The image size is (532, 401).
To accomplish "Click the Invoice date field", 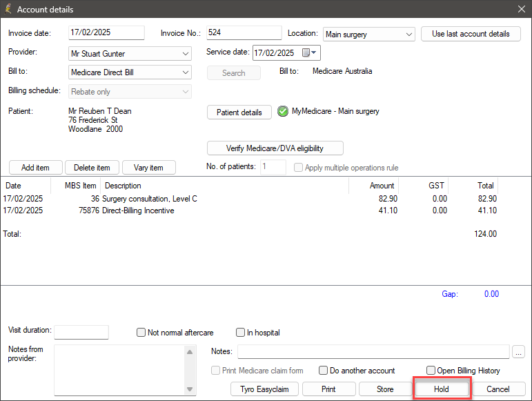I will pos(106,32).
